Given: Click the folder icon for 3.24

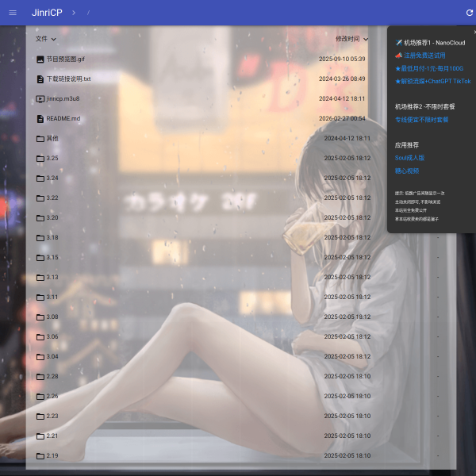Looking at the screenshot, I should click(x=40, y=178).
